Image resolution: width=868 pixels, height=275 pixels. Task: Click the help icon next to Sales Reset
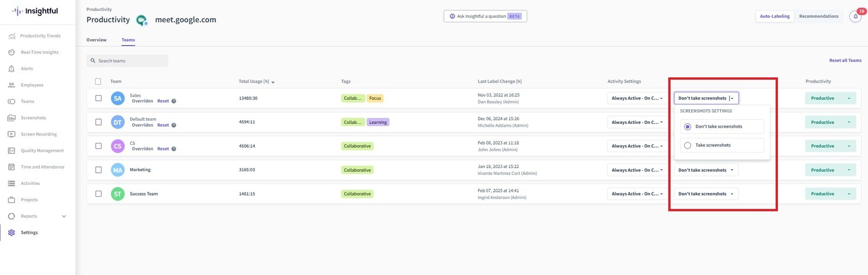(x=174, y=101)
